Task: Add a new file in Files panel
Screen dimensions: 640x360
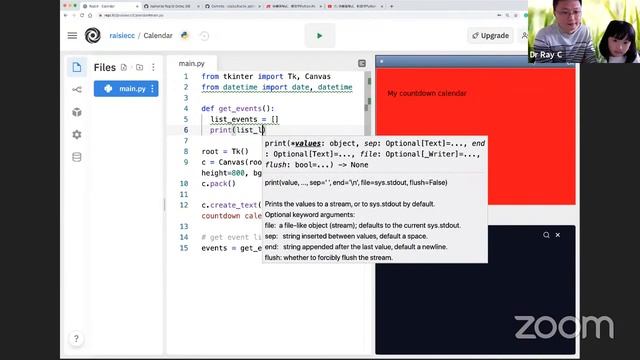Action: coord(124,67)
